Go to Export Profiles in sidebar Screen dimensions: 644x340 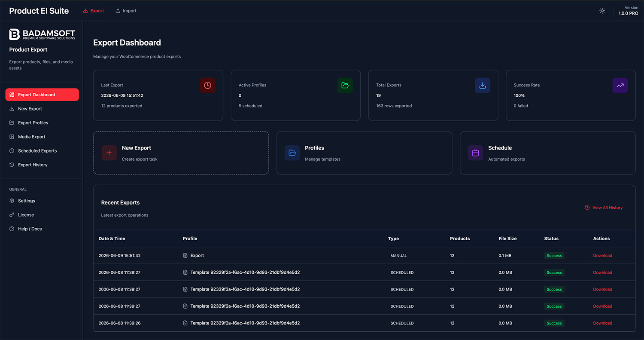pos(42,123)
